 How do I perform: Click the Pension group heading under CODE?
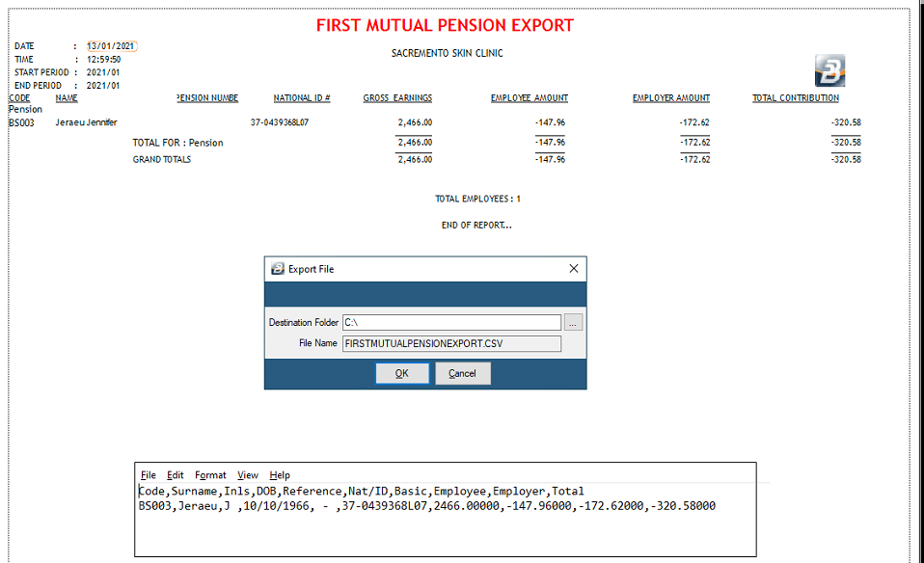tap(25, 110)
